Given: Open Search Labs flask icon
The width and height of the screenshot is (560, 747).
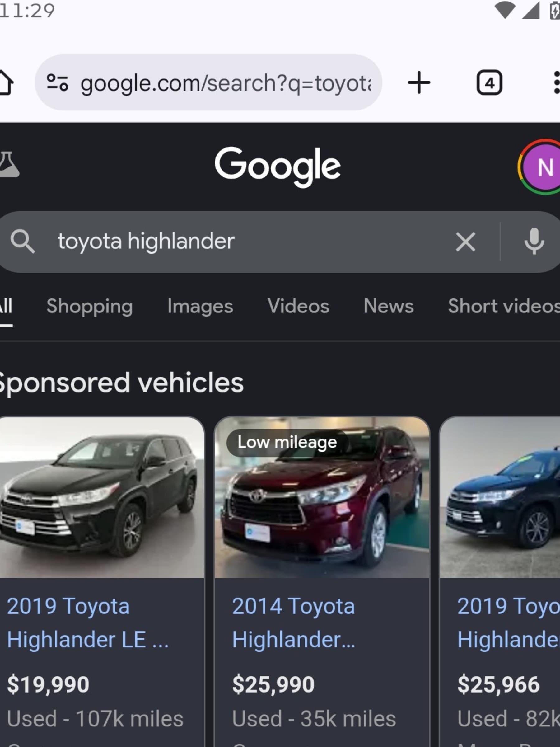Looking at the screenshot, I should [x=9, y=164].
